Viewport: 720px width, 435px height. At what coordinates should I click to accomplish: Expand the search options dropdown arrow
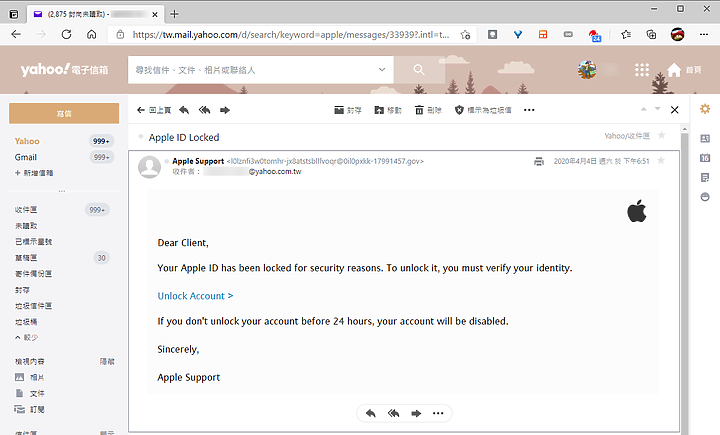point(382,70)
